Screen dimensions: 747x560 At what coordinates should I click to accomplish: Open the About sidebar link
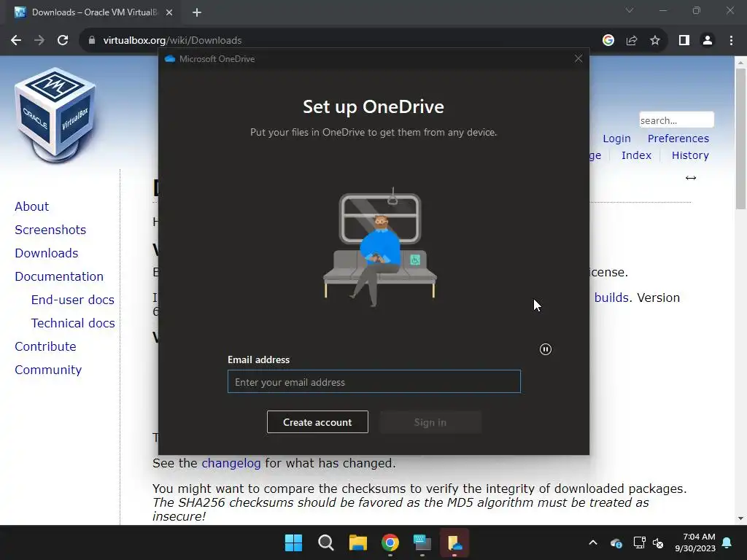coord(32,206)
